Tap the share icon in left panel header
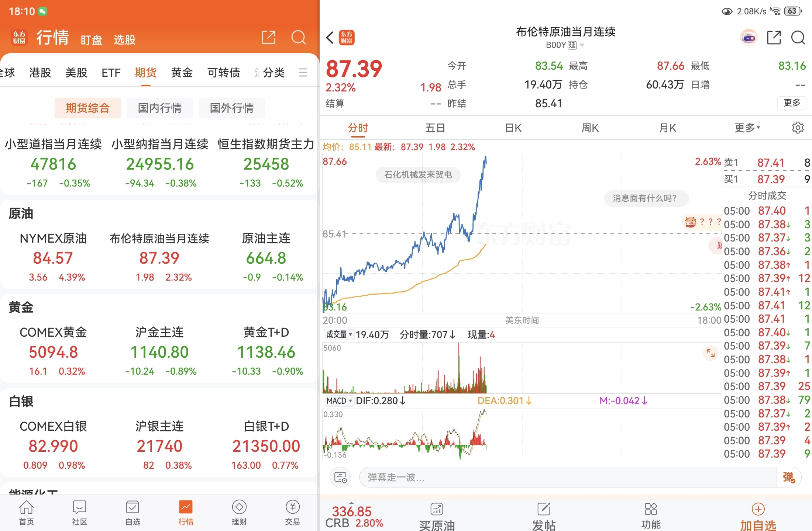Viewport: 812px width, 531px height. [268, 38]
